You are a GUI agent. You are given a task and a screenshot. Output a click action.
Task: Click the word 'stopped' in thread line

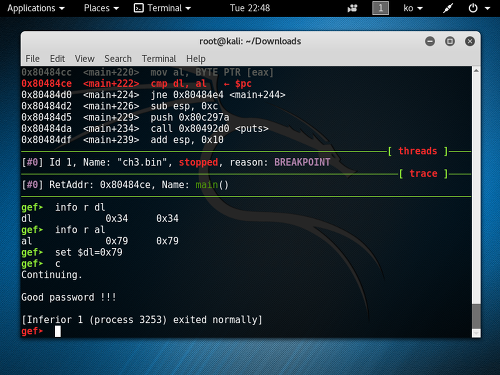click(x=198, y=162)
